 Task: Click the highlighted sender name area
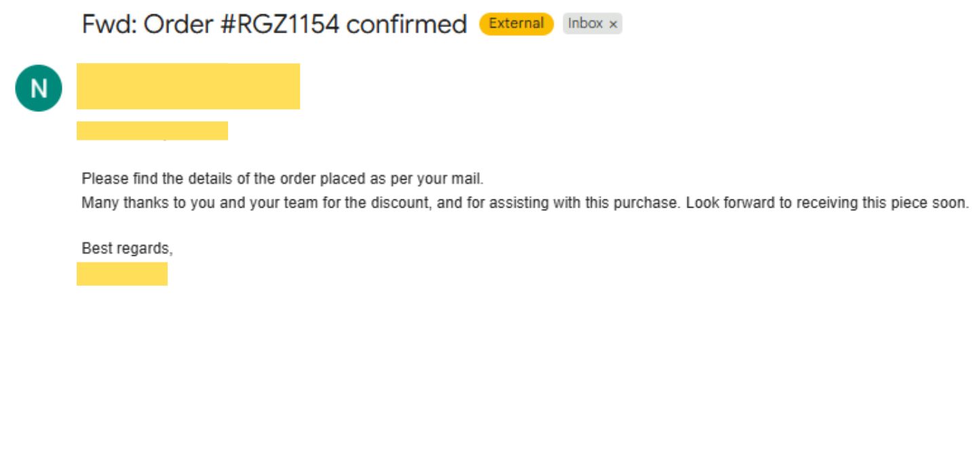189,86
